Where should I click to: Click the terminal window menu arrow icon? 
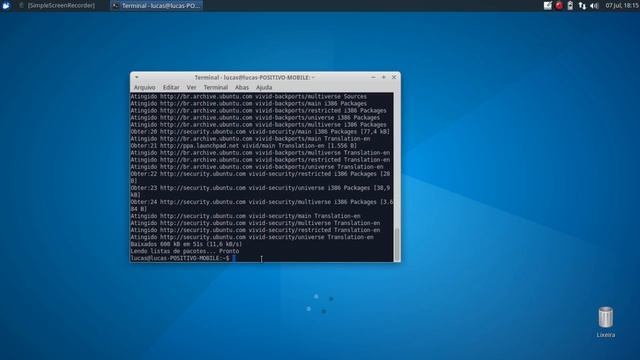click(x=137, y=77)
